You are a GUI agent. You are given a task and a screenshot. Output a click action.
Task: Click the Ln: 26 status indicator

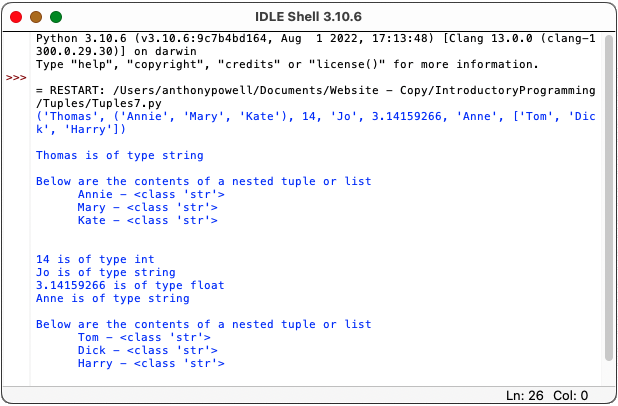click(x=525, y=395)
